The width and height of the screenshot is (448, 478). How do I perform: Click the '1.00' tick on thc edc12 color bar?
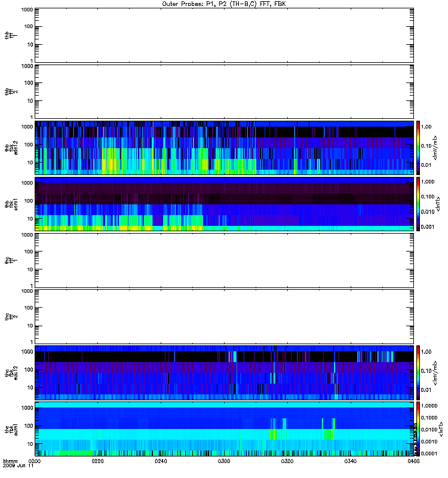pos(426,352)
